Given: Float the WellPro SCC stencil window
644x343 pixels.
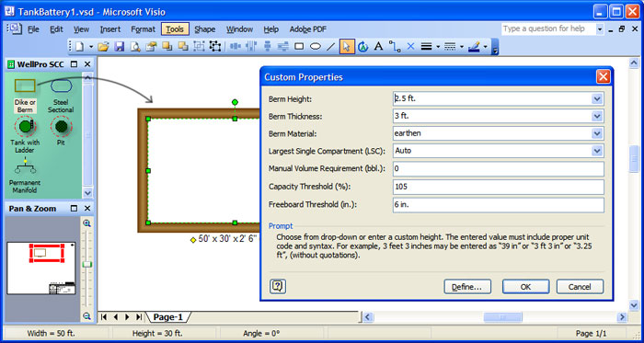Looking at the screenshot, I should (x=74, y=64).
